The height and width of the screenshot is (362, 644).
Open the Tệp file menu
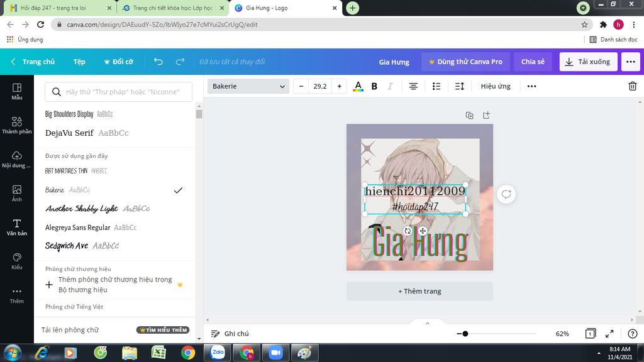[x=79, y=62]
